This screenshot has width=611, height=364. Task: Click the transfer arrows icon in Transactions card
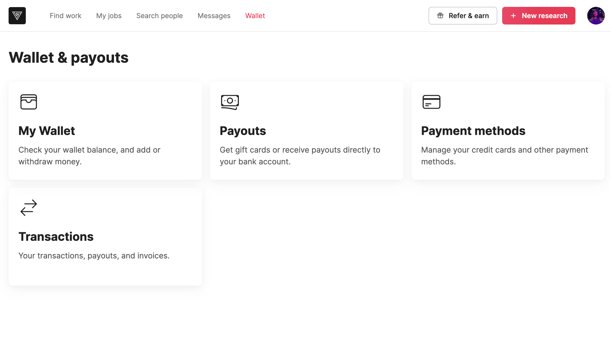28,207
